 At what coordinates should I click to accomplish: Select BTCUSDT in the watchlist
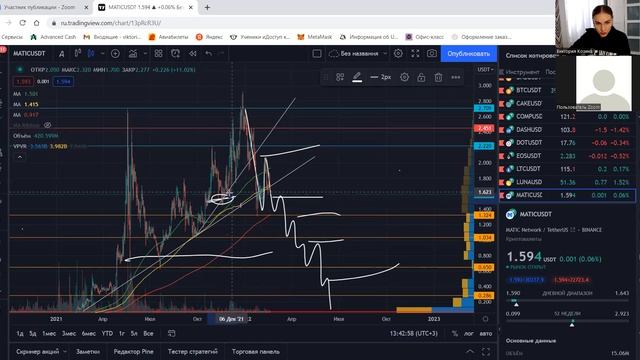click(x=529, y=90)
